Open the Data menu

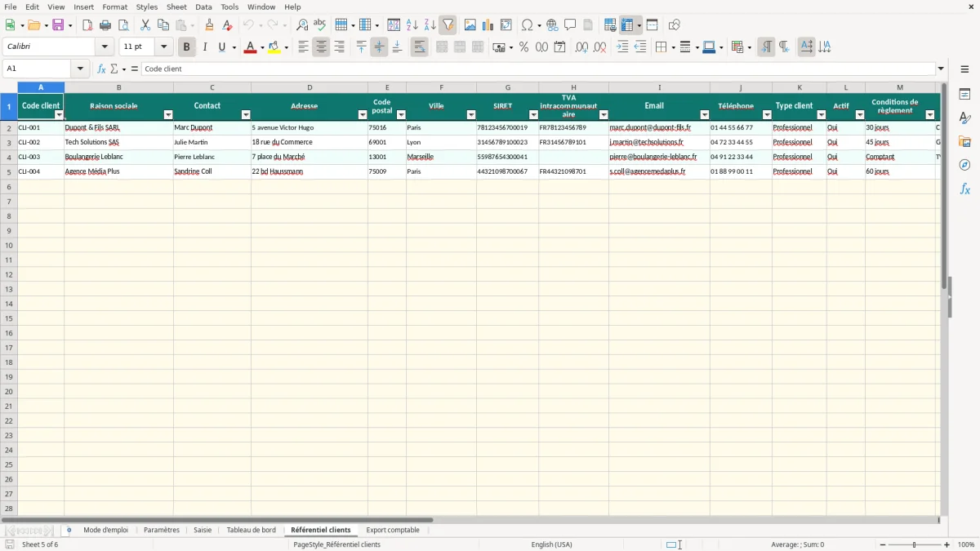(x=203, y=7)
